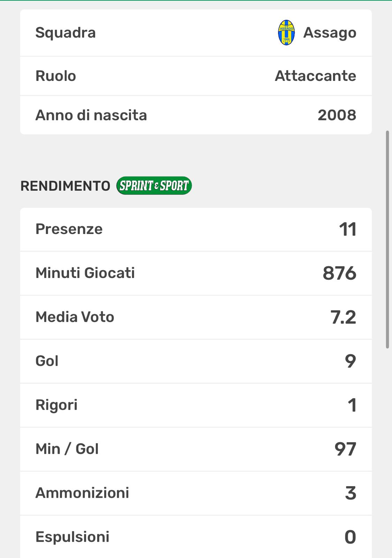This screenshot has width=392, height=558.
Task: Open the Sprint & Sport logo badge
Action: (x=154, y=186)
